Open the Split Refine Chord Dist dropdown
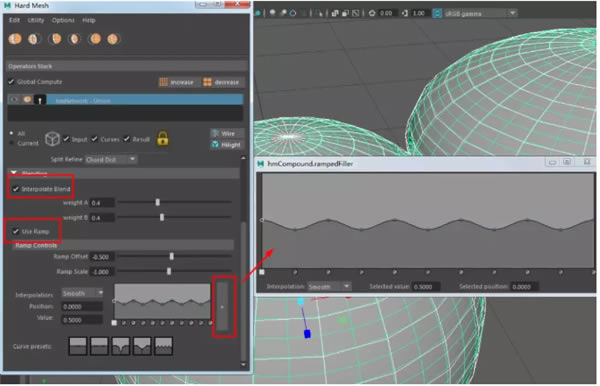600x386 pixels. [x=111, y=159]
